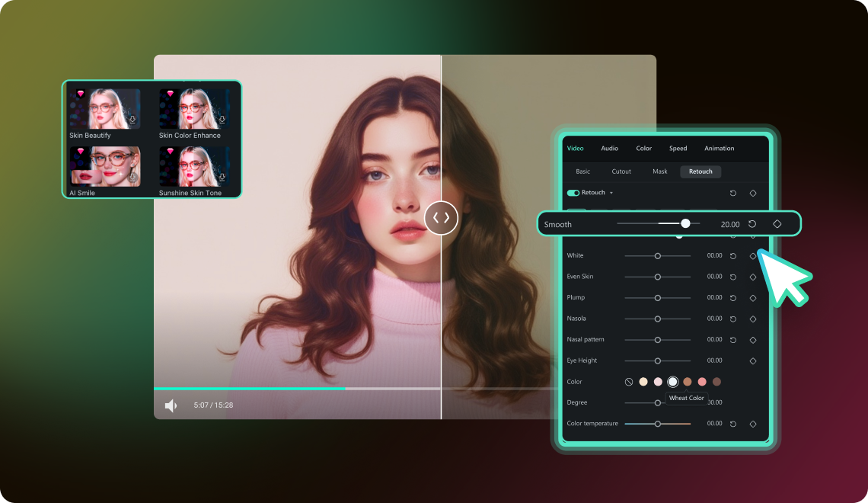Click the Eye Height slider handle
Image resolution: width=868 pixels, height=503 pixels.
(658, 360)
